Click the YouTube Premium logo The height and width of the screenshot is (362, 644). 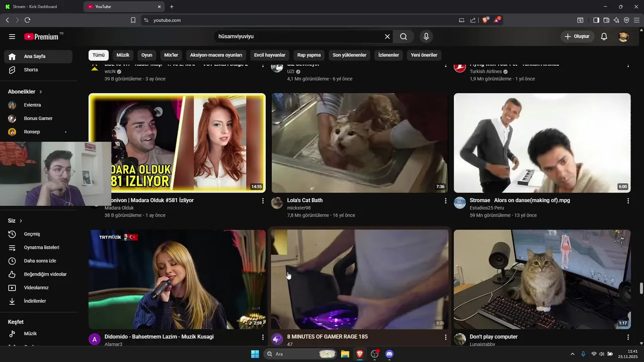(41, 37)
